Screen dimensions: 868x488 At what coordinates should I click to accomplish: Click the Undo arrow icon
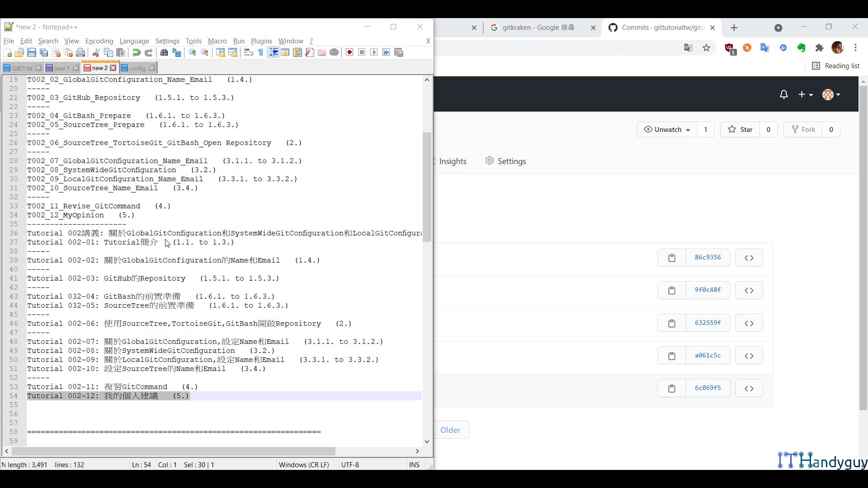point(136,53)
